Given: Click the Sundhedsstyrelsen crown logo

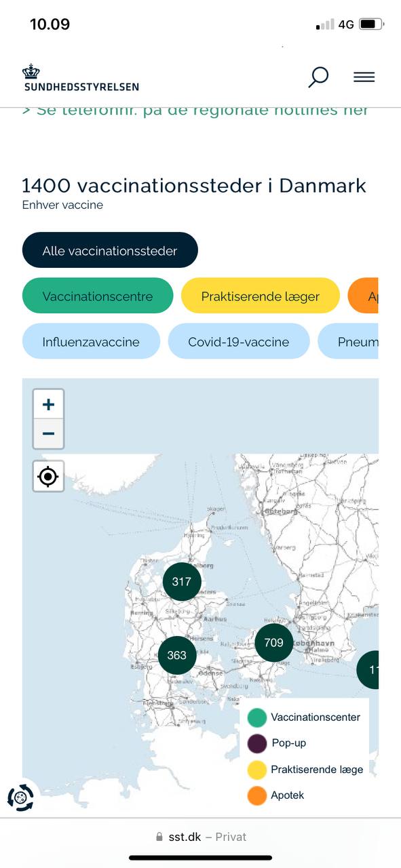Looking at the screenshot, I should point(81,78).
